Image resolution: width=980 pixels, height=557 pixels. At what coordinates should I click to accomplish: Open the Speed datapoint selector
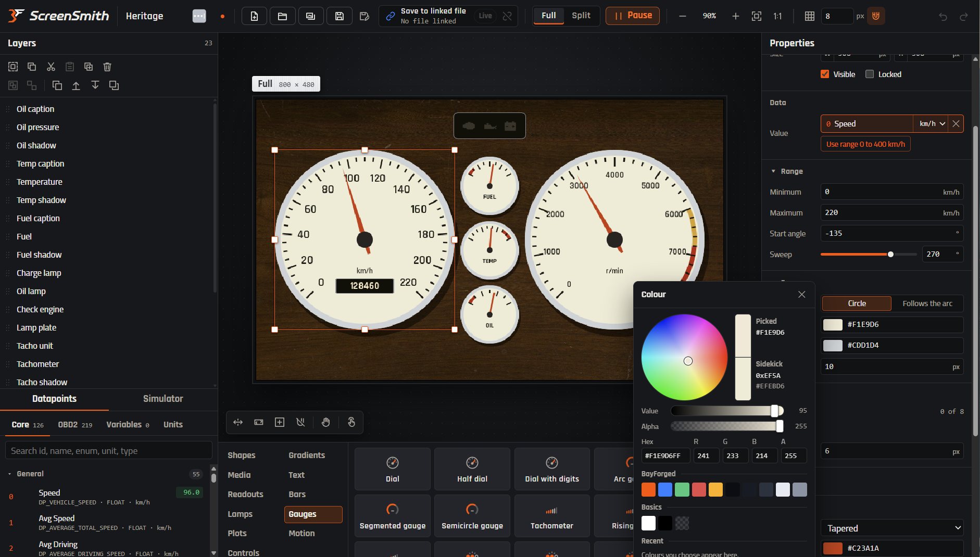866,124
